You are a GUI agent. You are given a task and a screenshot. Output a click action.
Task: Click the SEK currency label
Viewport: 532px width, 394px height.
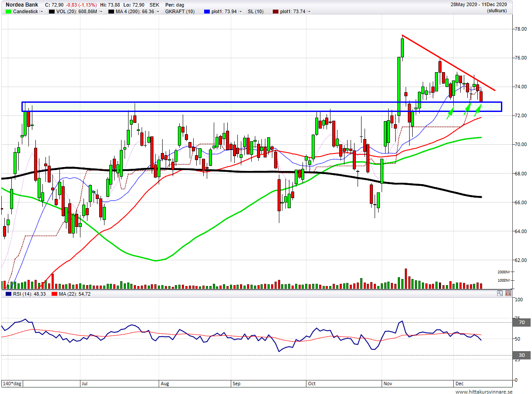pyautogui.click(x=154, y=4)
